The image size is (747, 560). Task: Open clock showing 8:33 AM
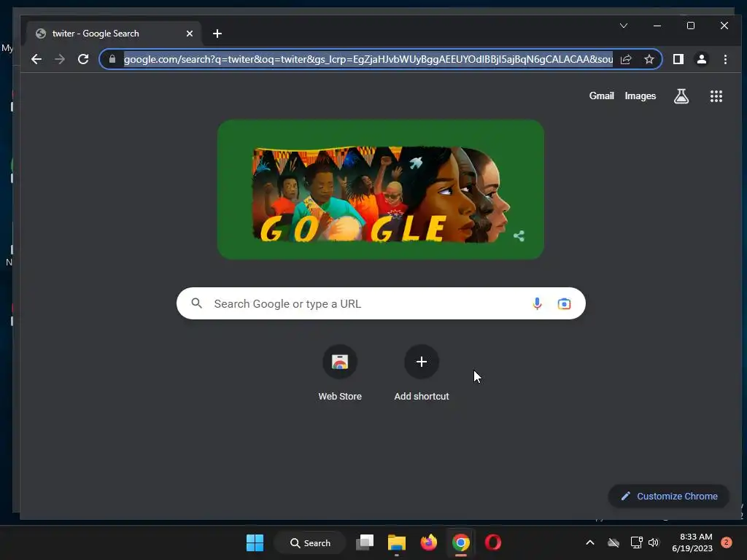[692, 542]
